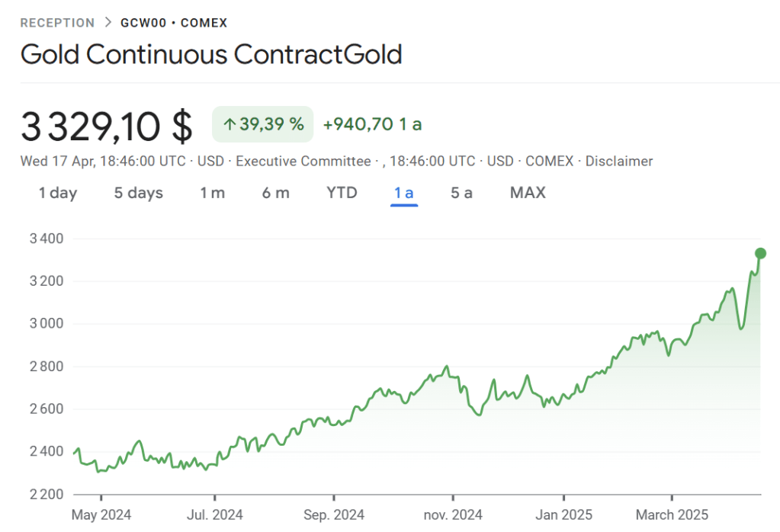
Task: Switch to the YTD tab
Action: pos(342,193)
